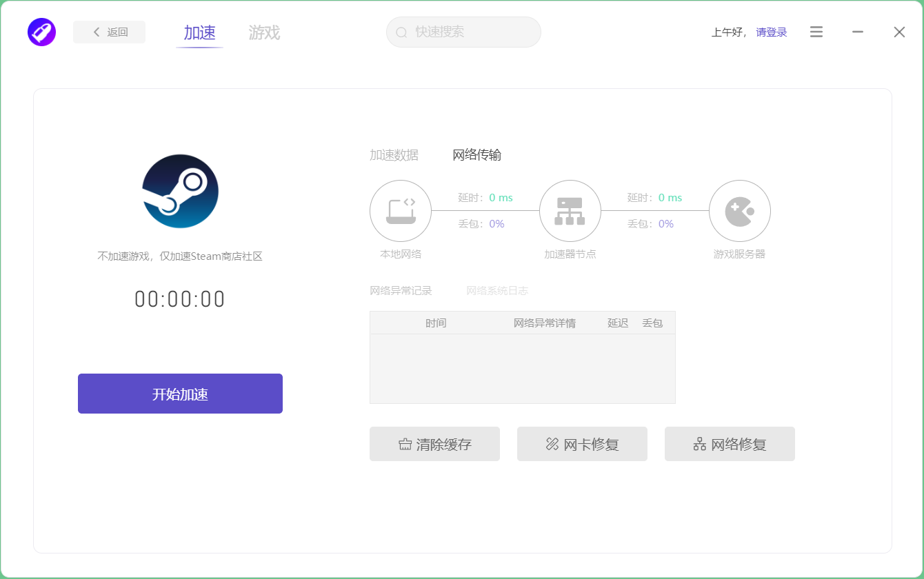Click the 本地网络 laptop icon
This screenshot has height=579, width=924.
(401, 211)
